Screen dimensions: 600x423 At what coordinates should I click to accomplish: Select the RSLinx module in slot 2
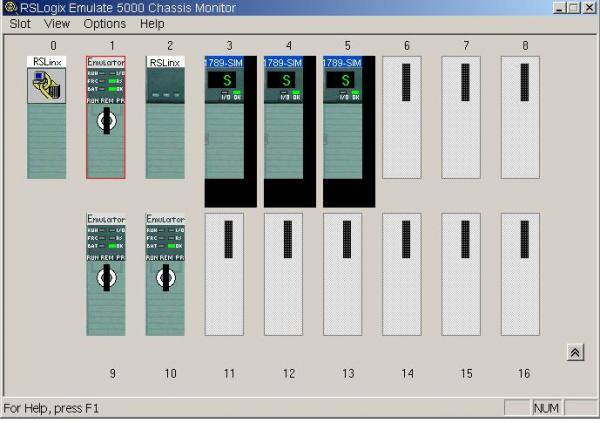pos(165,117)
